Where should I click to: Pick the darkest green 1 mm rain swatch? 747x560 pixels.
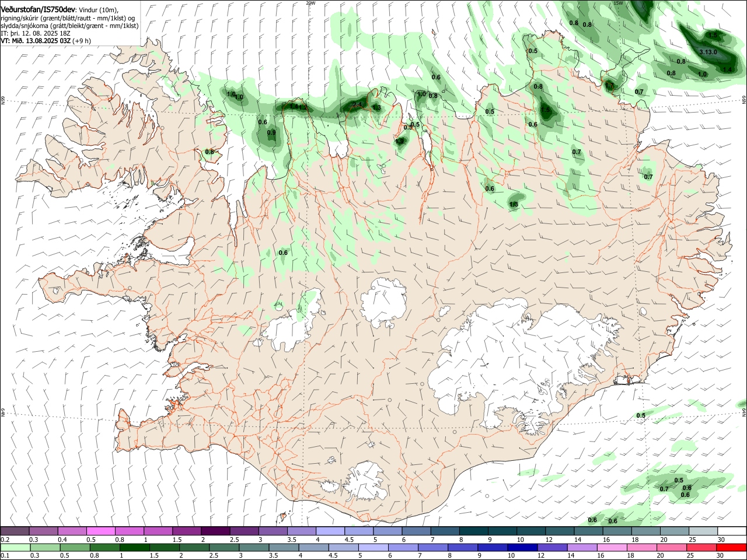click(135, 548)
